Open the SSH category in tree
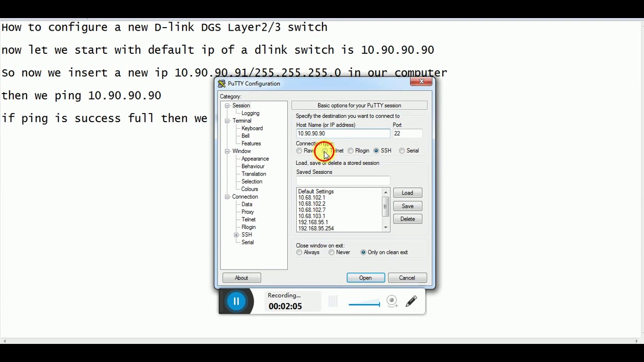This screenshot has height=362, width=644. (247, 235)
